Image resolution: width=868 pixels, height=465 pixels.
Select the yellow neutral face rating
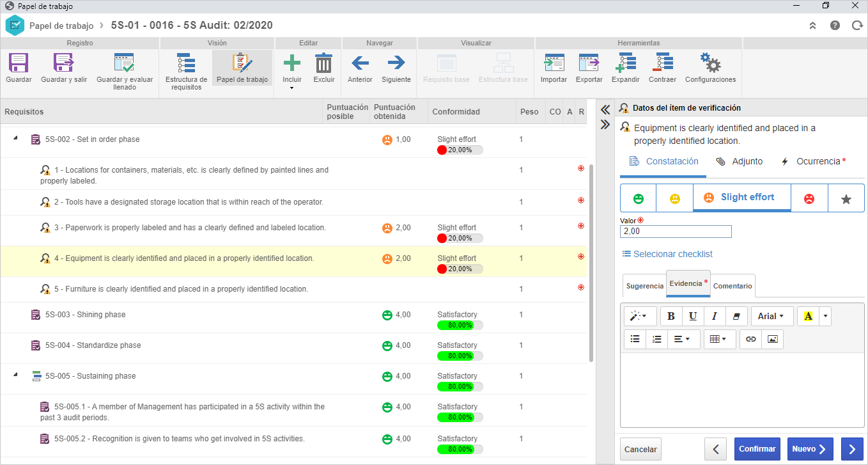click(675, 198)
